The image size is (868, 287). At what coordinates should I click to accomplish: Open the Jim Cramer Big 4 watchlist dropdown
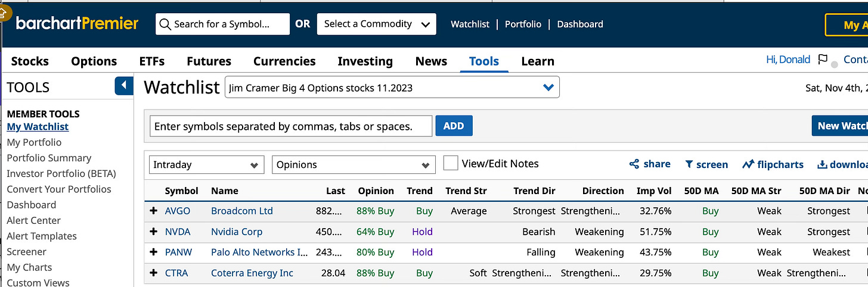pos(392,88)
